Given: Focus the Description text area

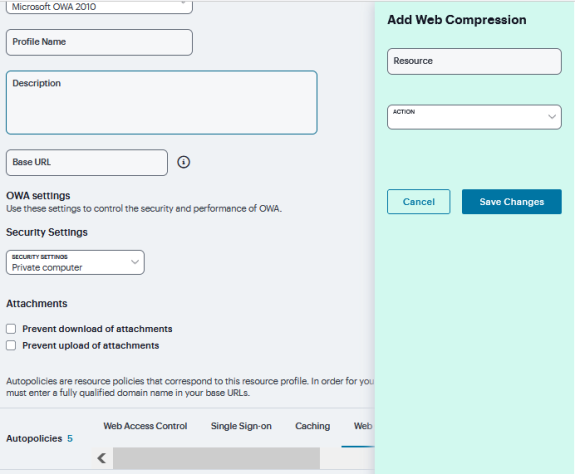Looking at the screenshot, I should point(162,103).
